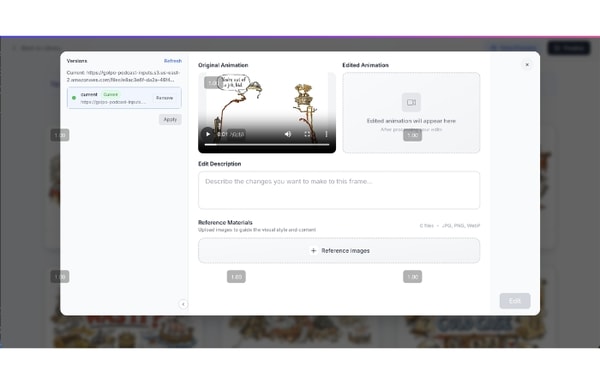Click the edited animation placeholder video icon
This screenshot has height=384, width=600.
[411, 102]
